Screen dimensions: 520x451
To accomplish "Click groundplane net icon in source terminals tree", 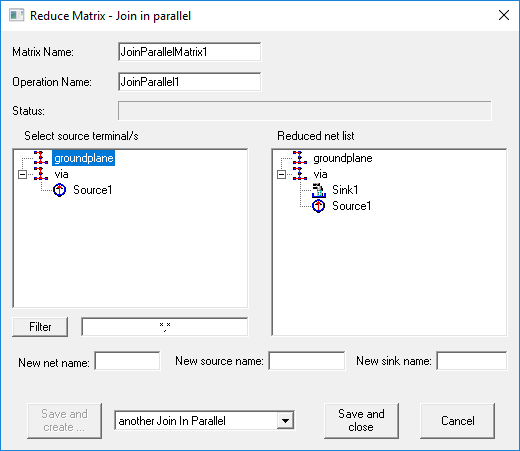I will click(41, 158).
